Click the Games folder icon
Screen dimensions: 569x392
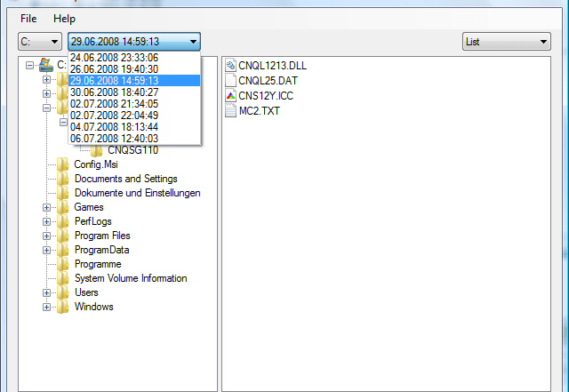pyautogui.click(x=63, y=207)
